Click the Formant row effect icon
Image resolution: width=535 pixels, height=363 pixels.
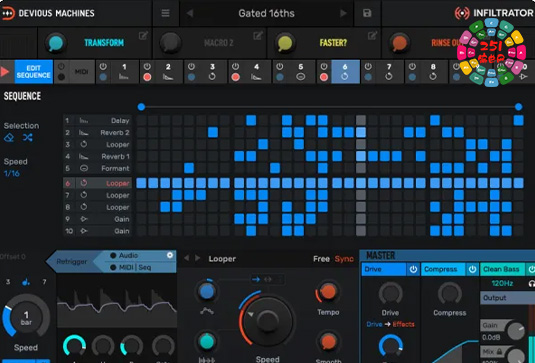(84, 168)
